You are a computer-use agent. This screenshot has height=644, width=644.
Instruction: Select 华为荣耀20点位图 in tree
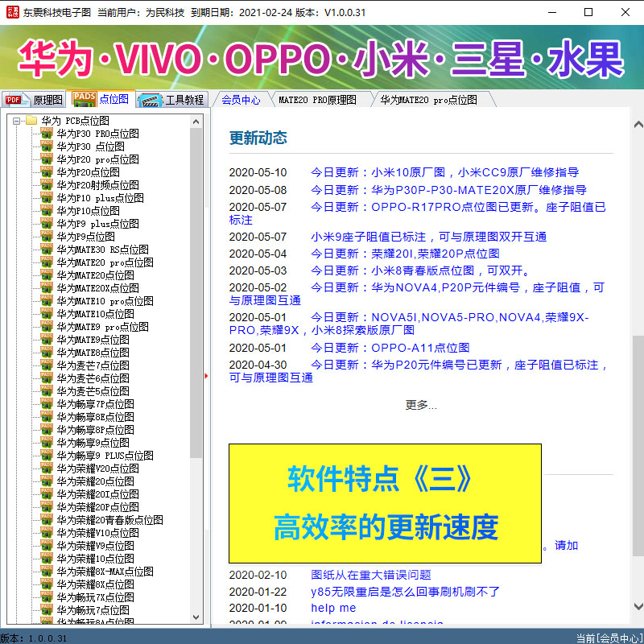[95, 481]
